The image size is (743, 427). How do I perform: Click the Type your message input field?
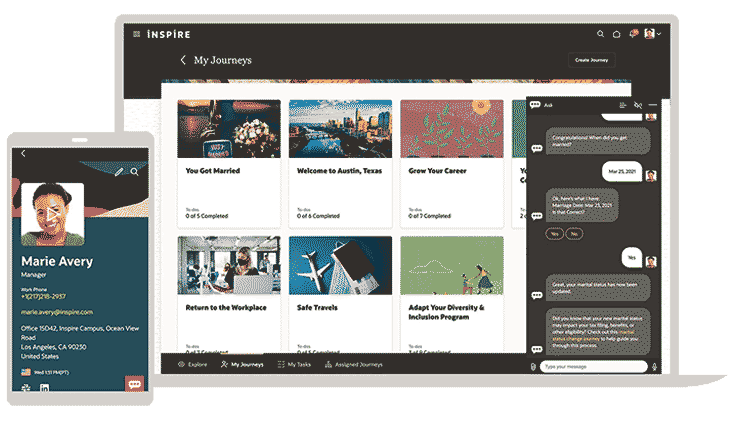point(594,367)
